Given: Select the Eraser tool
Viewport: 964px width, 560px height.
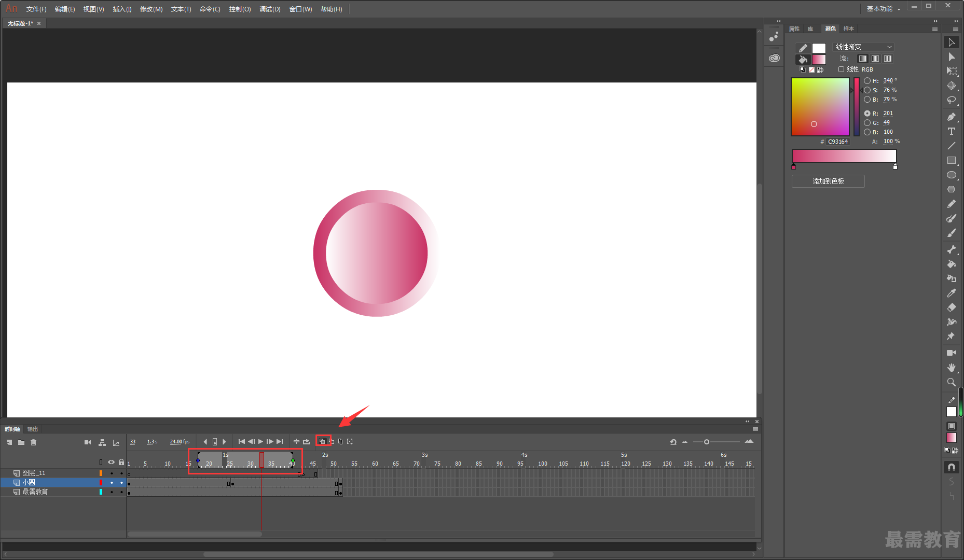Looking at the screenshot, I should [x=952, y=307].
